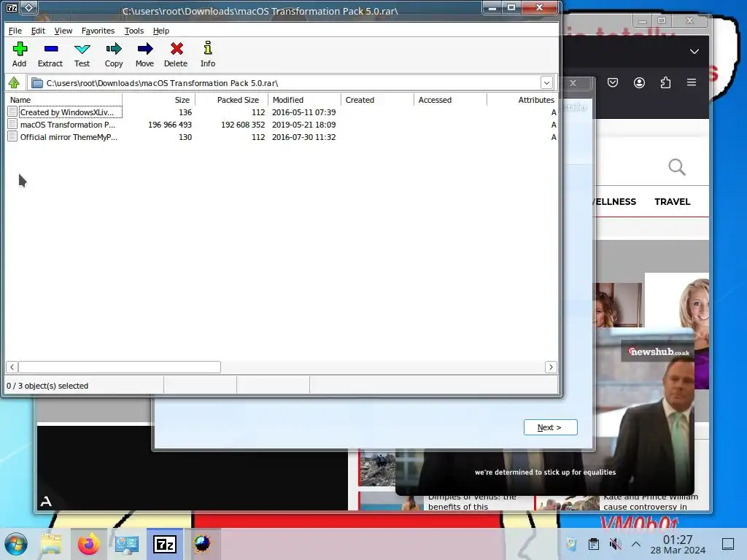Open the Tools menu
Screen dimensions: 747x560
tap(134, 31)
